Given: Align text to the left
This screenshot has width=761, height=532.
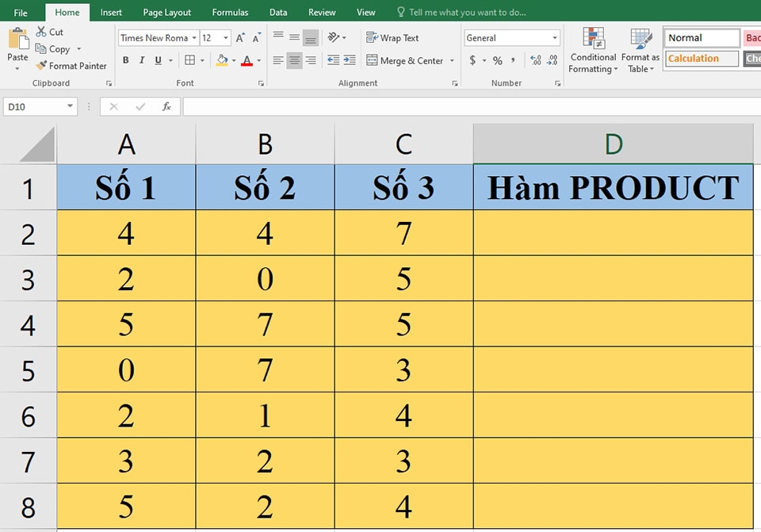Looking at the screenshot, I should 278,60.
